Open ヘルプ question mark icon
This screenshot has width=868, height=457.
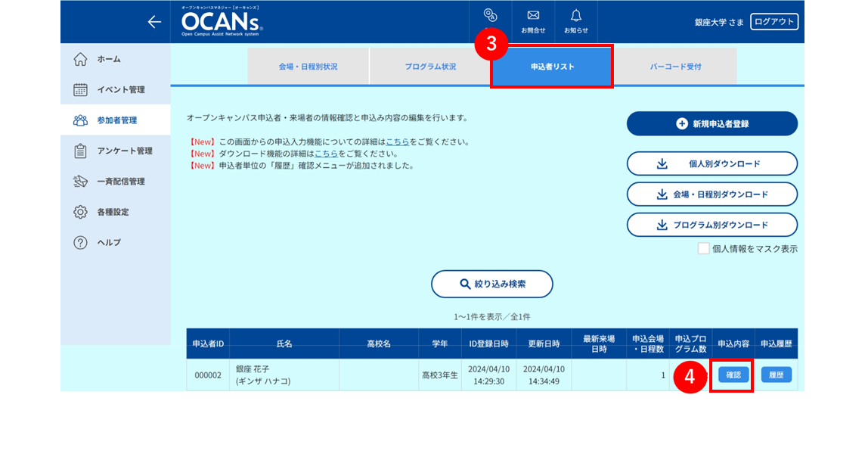pyautogui.click(x=80, y=242)
